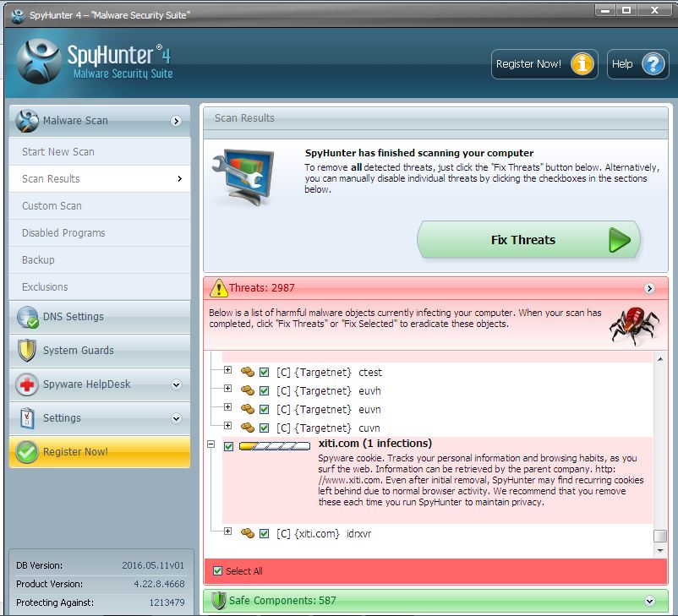
Task: Click the SpyHunter 4 logo icon
Action: click(38, 61)
